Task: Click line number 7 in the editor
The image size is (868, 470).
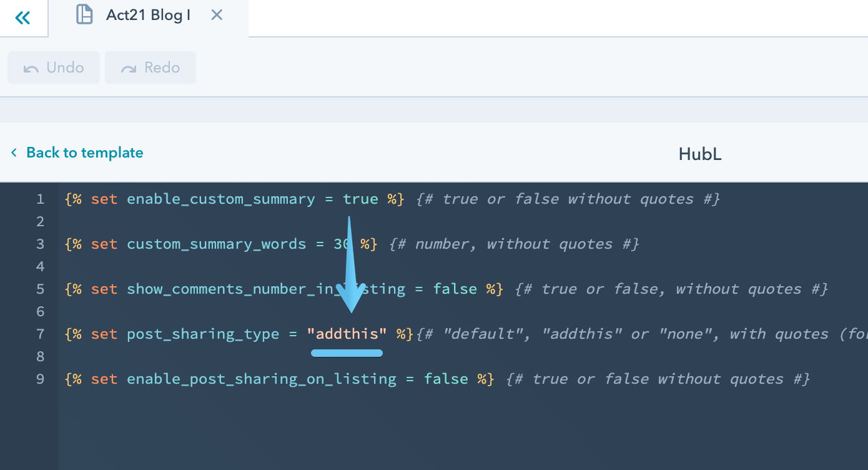Action: (x=40, y=334)
